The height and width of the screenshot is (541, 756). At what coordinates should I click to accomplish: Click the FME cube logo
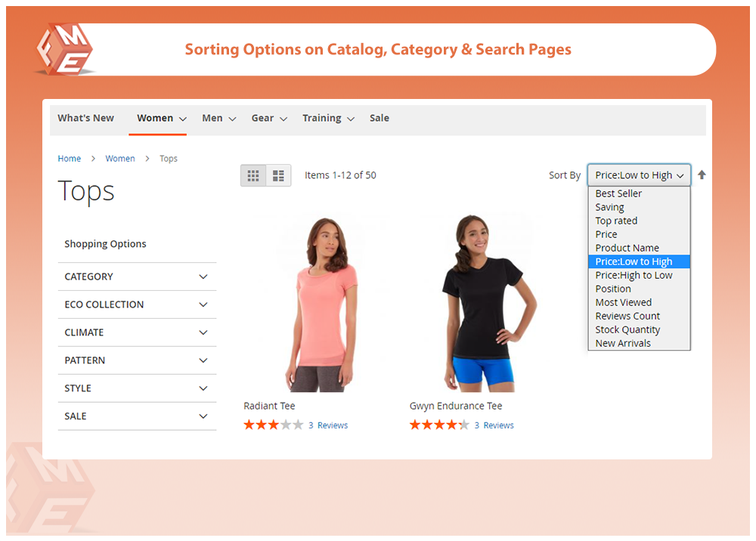tap(64, 50)
